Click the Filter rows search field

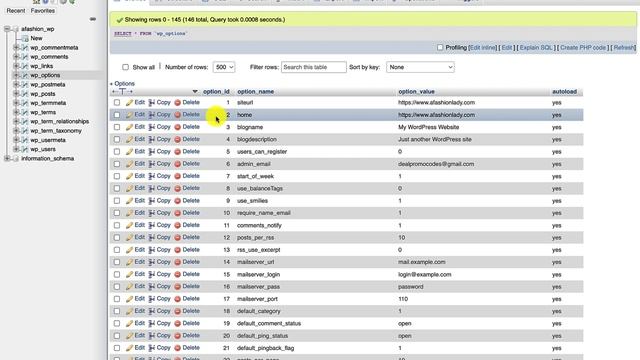click(313, 67)
